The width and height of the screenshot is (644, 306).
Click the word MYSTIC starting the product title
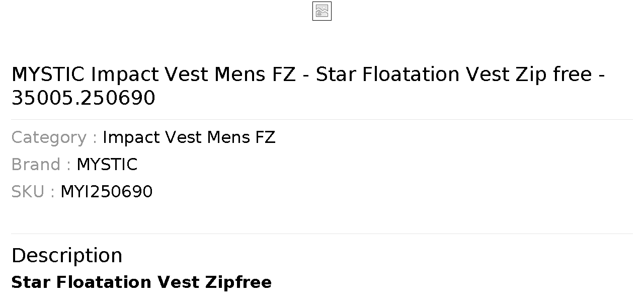point(48,74)
